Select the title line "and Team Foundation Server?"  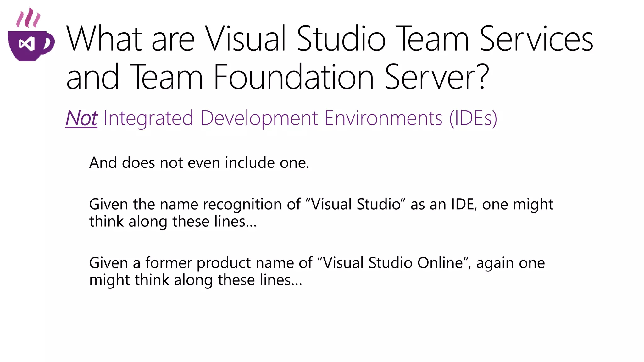click(278, 77)
